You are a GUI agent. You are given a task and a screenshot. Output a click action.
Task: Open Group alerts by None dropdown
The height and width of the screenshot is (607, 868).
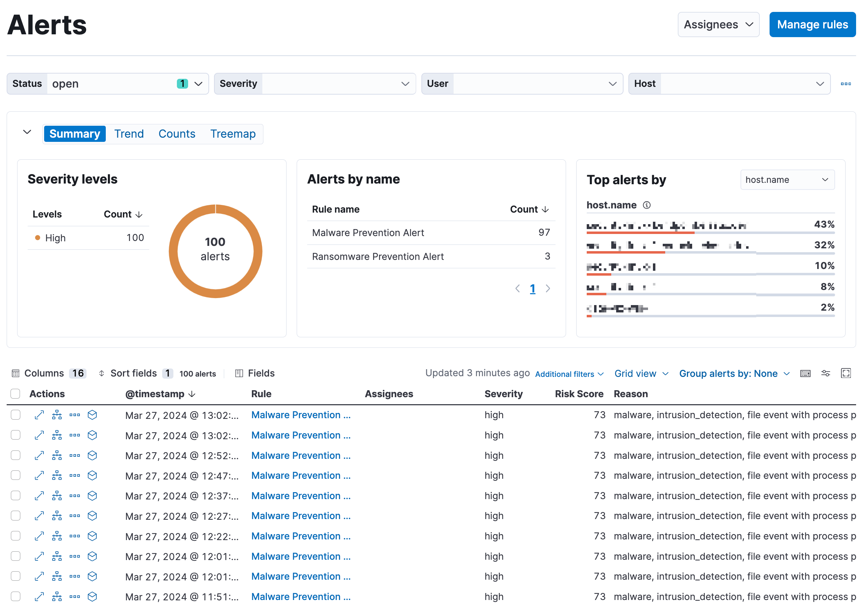[735, 374]
